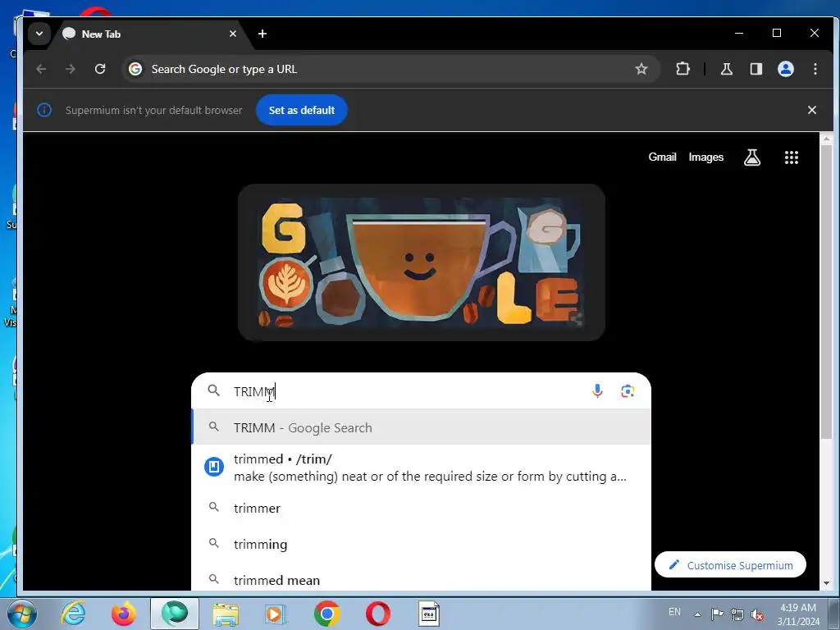Launch Google Chrome from taskbar
The height and width of the screenshot is (630, 840).
point(326,614)
